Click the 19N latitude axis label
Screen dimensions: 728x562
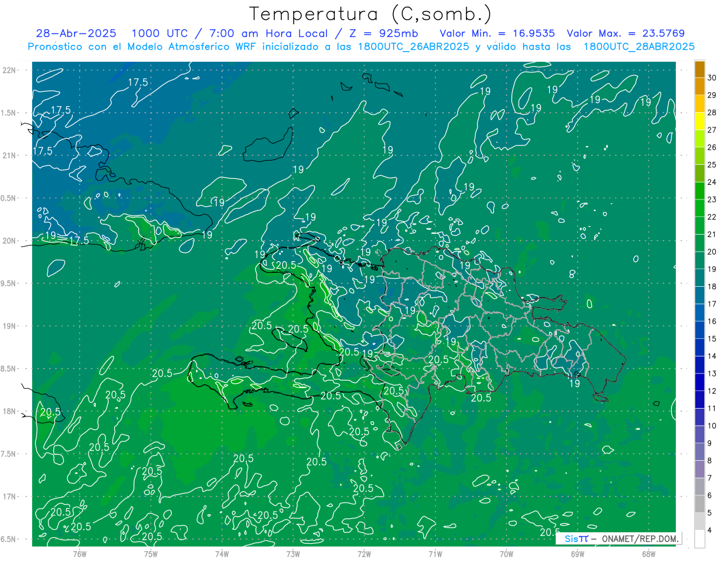(10, 326)
